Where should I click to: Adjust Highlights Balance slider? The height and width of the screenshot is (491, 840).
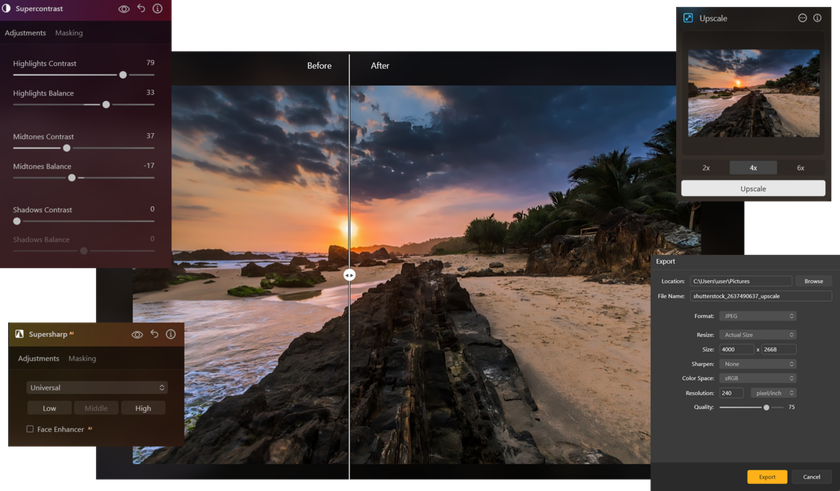coord(84,104)
